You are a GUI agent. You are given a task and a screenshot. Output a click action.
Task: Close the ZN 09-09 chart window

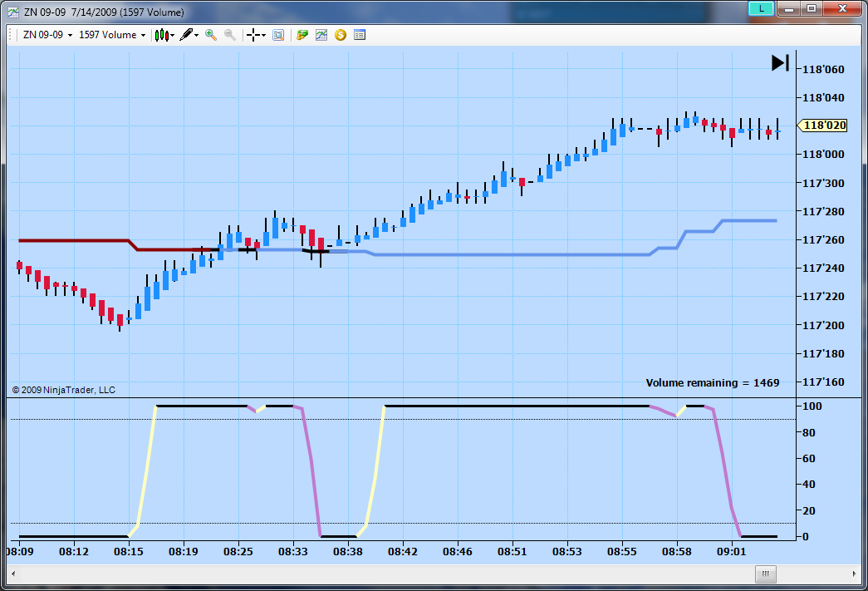coord(842,8)
